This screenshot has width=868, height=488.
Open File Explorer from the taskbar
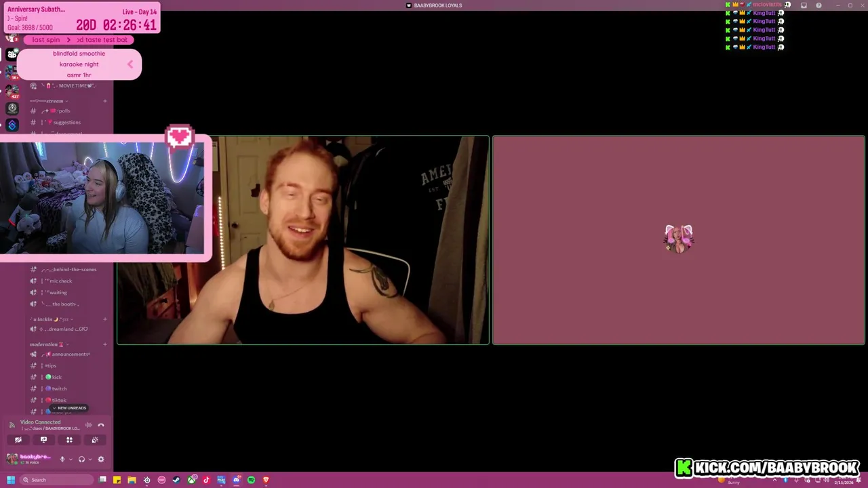tap(132, 480)
